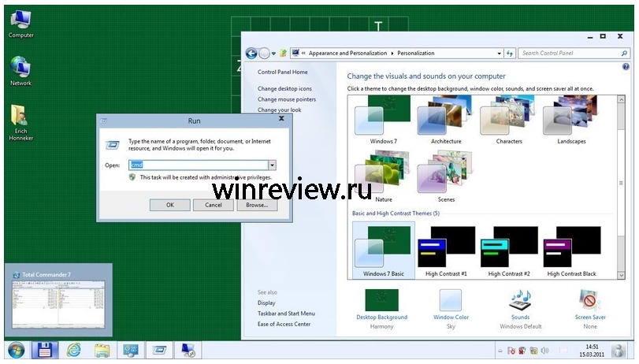Viewport: 639px width, 364px height.
Task: Click the Windows Start orb
Action: click(17, 350)
